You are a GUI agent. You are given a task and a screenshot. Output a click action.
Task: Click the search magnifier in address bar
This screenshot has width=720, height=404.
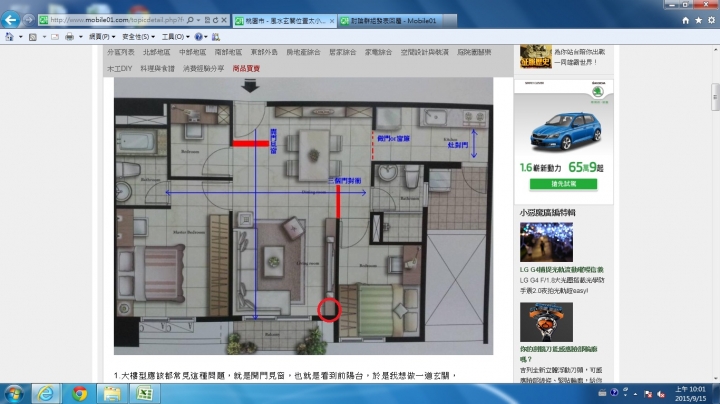pos(190,20)
